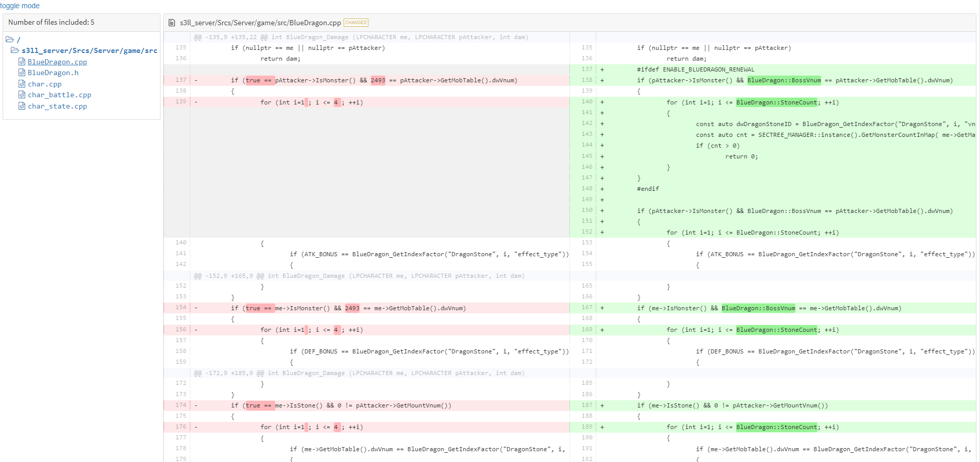Click the char_state.cpp file icon in tree
The width and height of the screenshot is (980, 462).
click(x=22, y=106)
